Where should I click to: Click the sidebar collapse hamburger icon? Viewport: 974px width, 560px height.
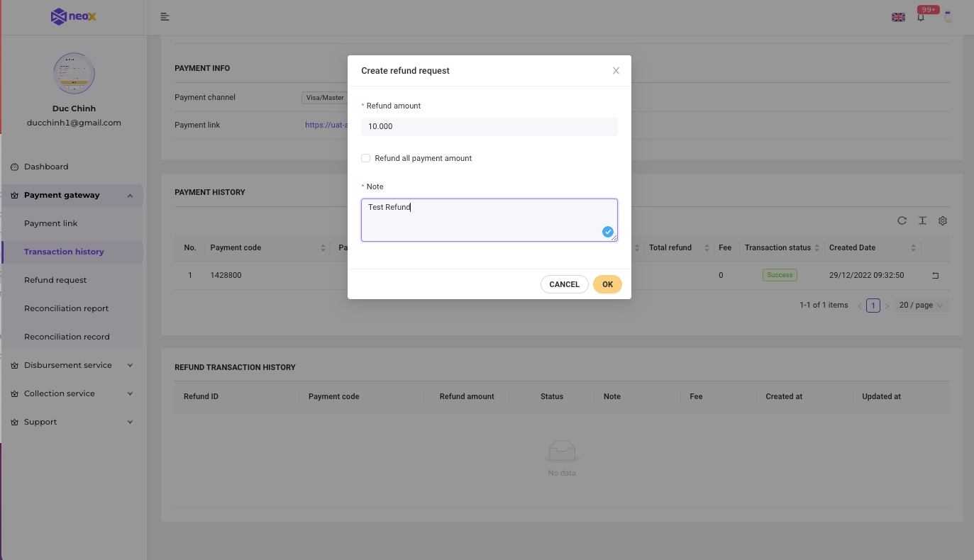pos(165,17)
